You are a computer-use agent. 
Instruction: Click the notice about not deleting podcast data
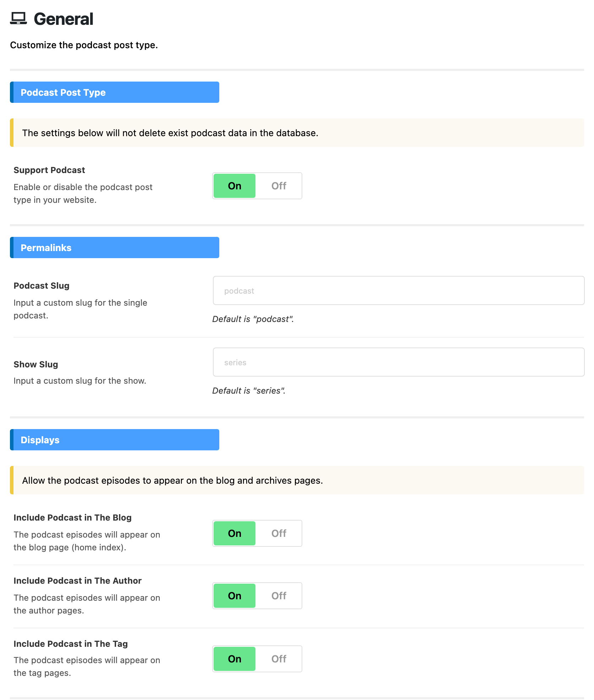click(297, 133)
